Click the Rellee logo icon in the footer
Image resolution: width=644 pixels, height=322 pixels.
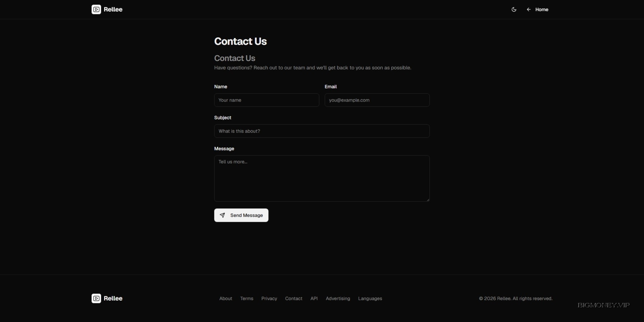pyautogui.click(x=96, y=298)
